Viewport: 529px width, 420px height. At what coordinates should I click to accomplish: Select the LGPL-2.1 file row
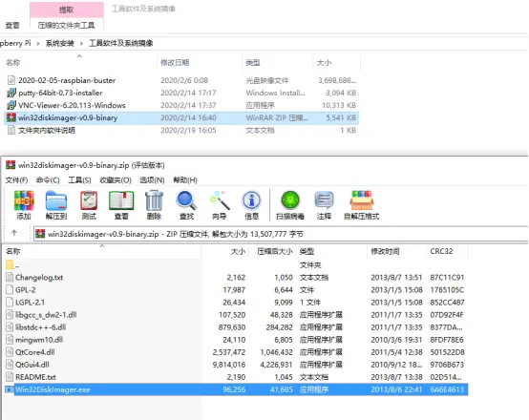(236, 303)
